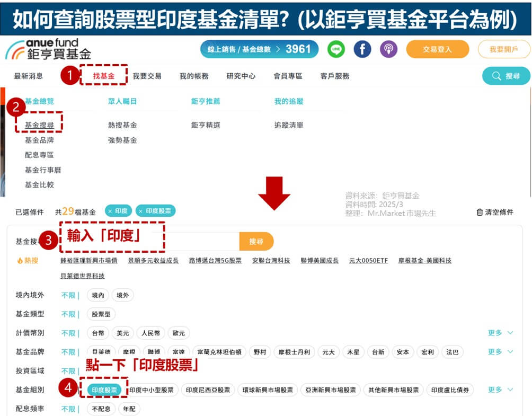The image size is (532, 416).
Task: Open the 研究中心 menu item
Action: 241,76
